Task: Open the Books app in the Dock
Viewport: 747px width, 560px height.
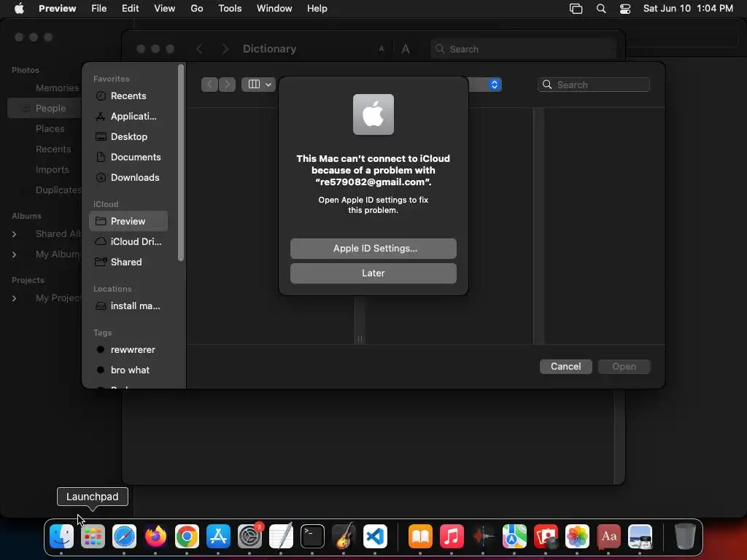Action: pos(420,537)
